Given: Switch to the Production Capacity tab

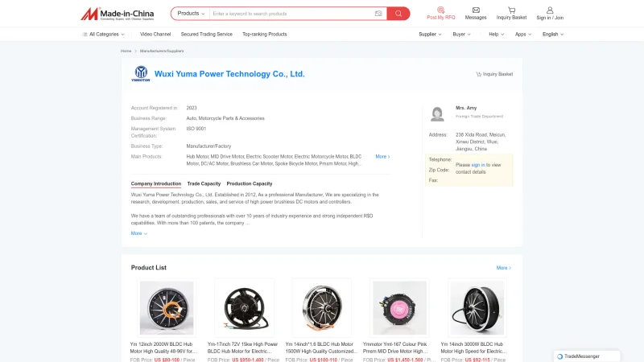Looking at the screenshot, I should 250,184.
